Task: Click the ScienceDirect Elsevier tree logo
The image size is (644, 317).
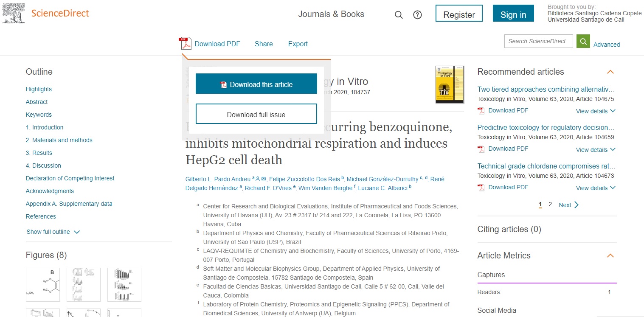Action: click(14, 13)
